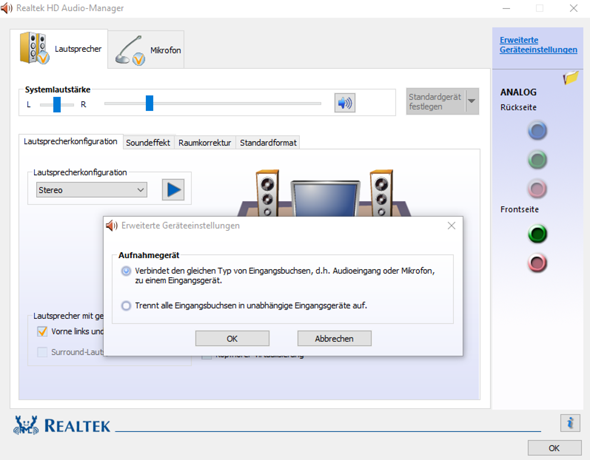
Task: Click the mute speaker volume icon
Action: (345, 103)
